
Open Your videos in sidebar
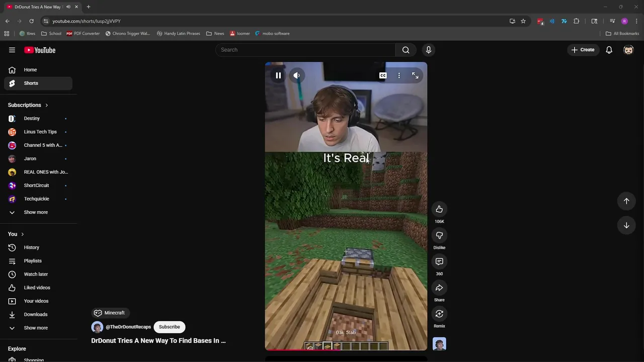pos(38,301)
